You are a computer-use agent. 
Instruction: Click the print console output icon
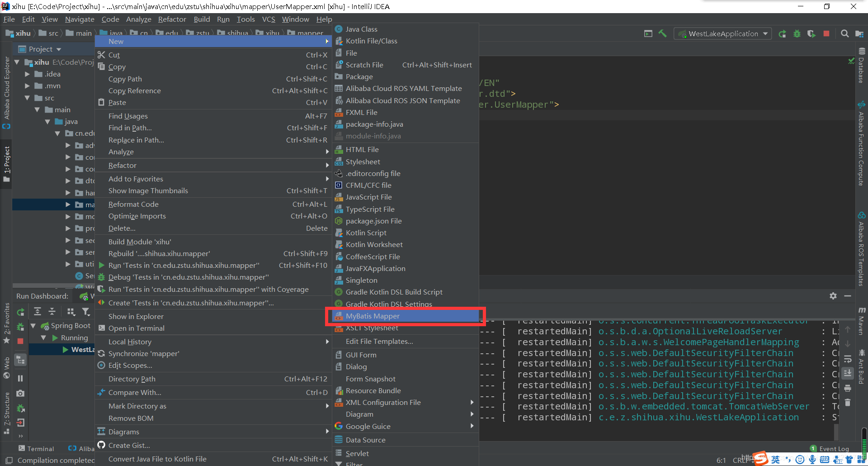(848, 388)
